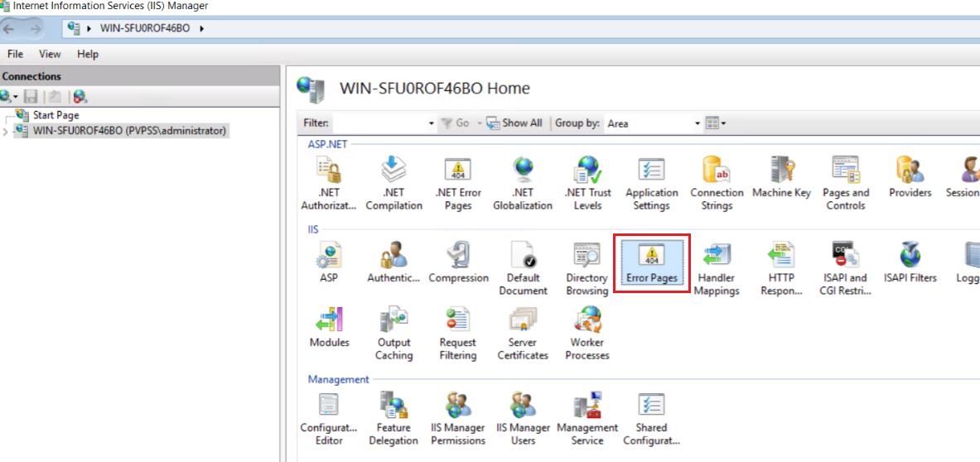Open the Feature Delegation icon
980x462 pixels.
(x=393, y=419)
